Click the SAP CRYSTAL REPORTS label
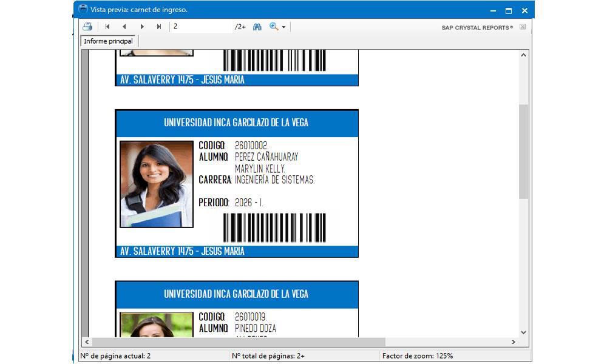Viewport: 607px width, 364px height. coord(477,27)
